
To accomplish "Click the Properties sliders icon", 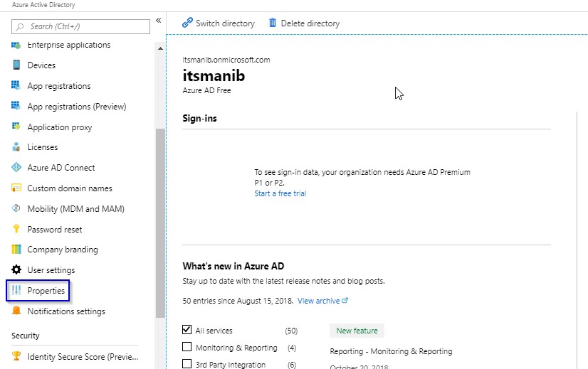I will (x=16, y=290).
